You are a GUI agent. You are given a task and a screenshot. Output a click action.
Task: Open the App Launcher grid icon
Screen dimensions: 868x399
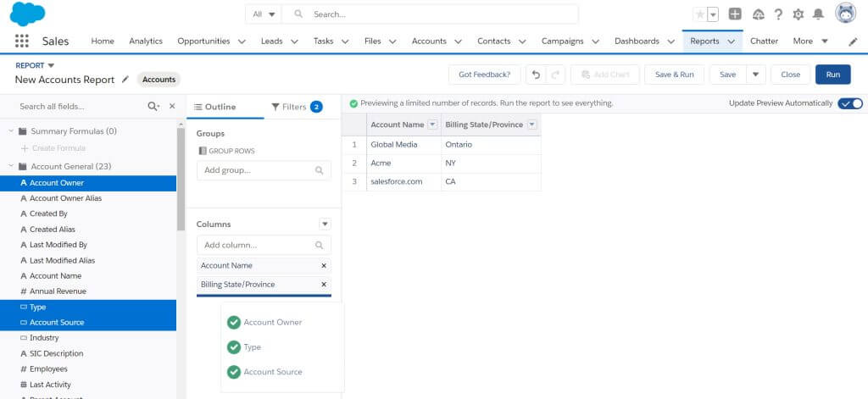[x=21, y=41]
